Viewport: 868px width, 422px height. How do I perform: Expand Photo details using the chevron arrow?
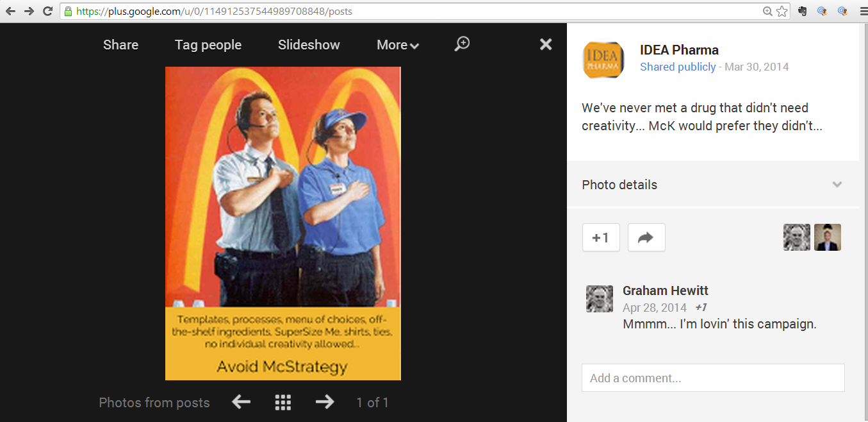coord(837,185)
